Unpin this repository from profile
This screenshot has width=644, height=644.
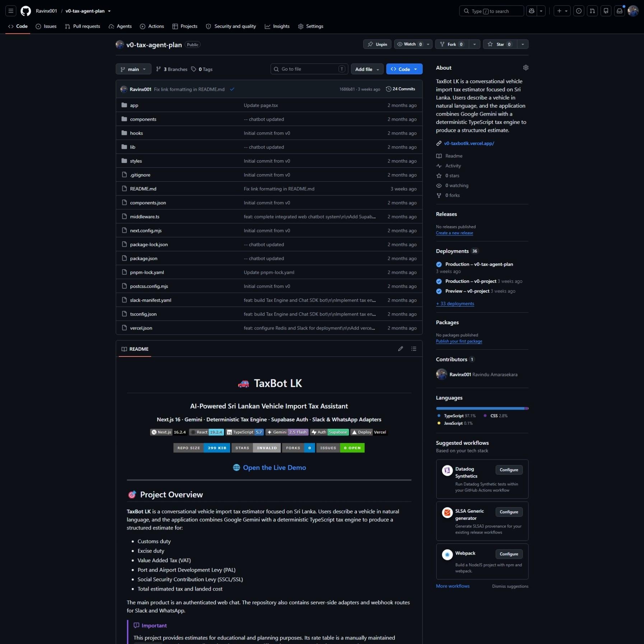[377, 44]
